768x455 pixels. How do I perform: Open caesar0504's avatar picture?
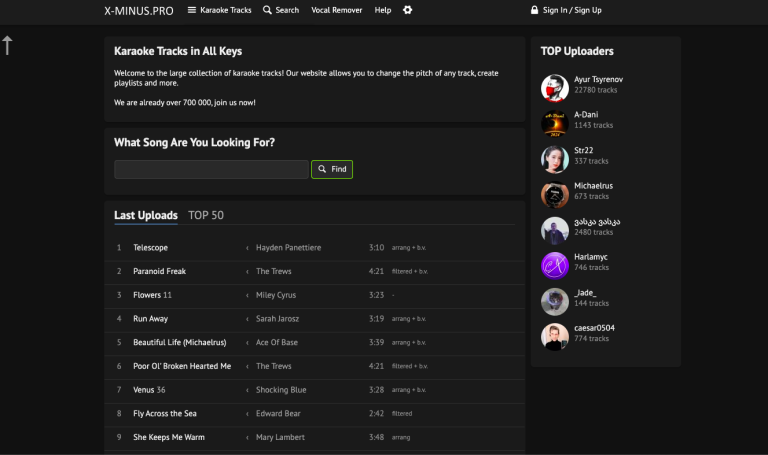click(554, 336)
